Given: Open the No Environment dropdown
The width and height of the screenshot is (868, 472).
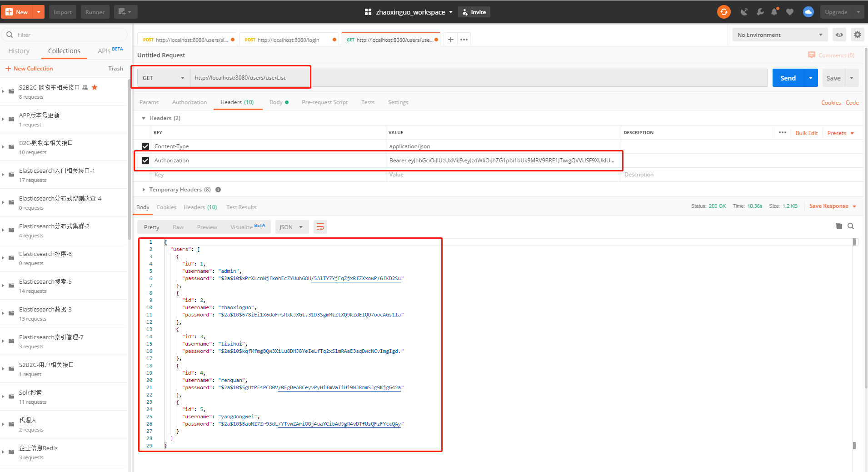Looking at the screenshot, I should click(780, 35).
